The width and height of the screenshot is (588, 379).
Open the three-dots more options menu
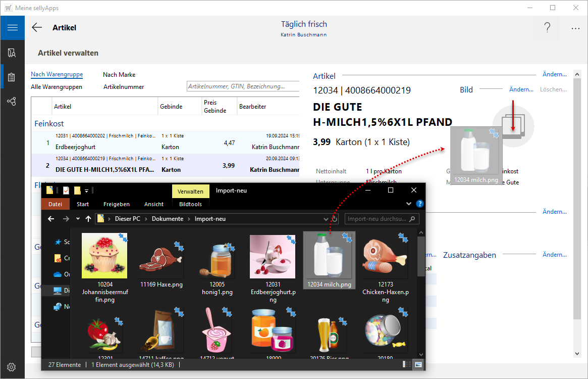575,28
